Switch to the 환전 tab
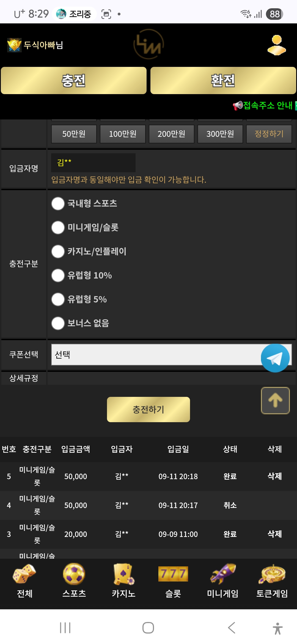 pos(223,80)
